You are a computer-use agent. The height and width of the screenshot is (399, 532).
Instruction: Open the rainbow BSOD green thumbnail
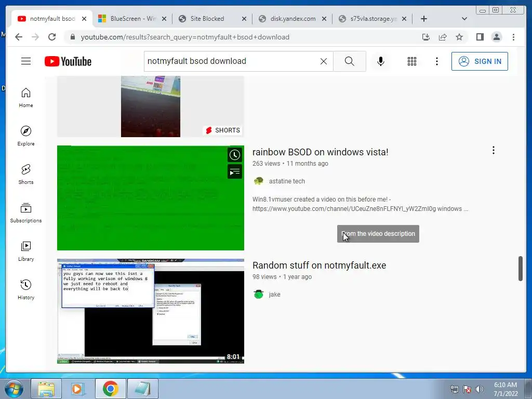tap(151, 198)
